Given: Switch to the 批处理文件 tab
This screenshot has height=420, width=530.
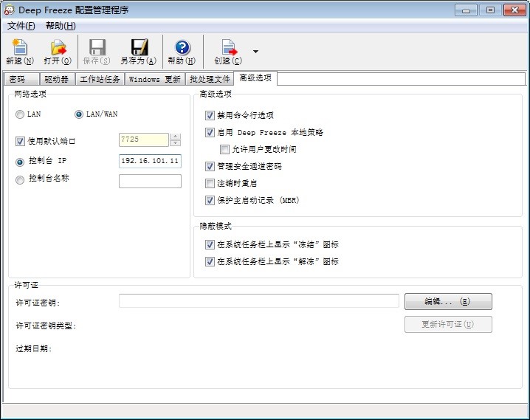Looking at the screenshot, I should pyautogui.click(x=210, y=79).
